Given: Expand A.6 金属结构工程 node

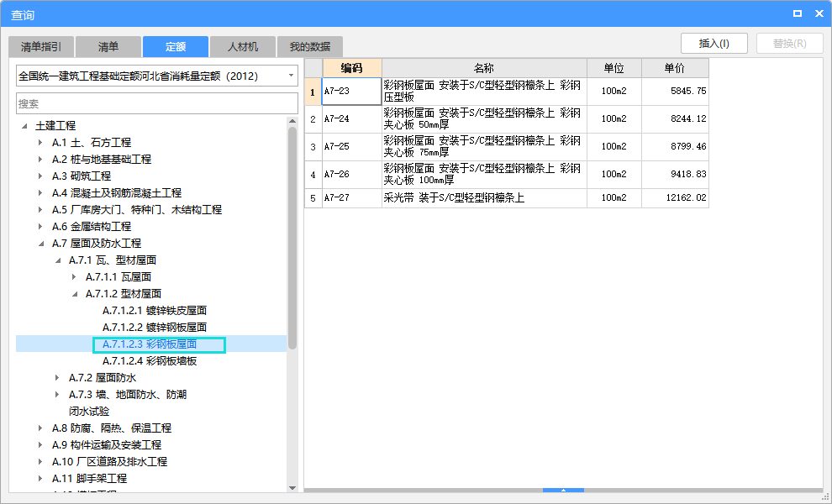Looking at the screenshot, I should (41, 227).
